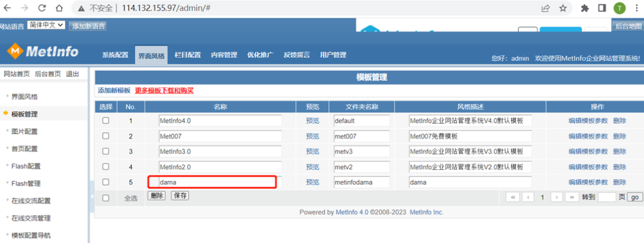Click 删除 for the dama row
Screen dimensions: 644x243
click(x=620, y=182)
